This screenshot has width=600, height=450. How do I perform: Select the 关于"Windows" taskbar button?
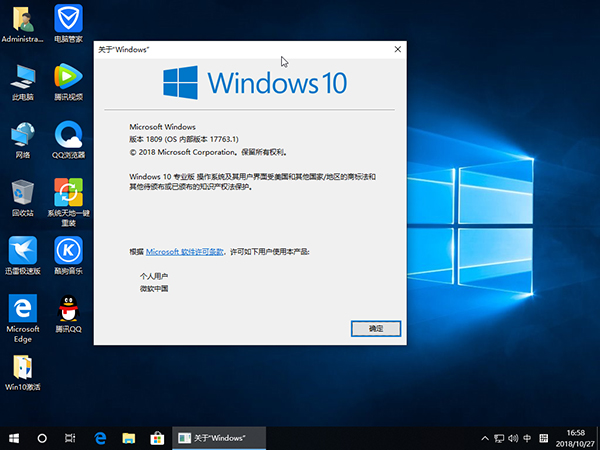(219, 438)
